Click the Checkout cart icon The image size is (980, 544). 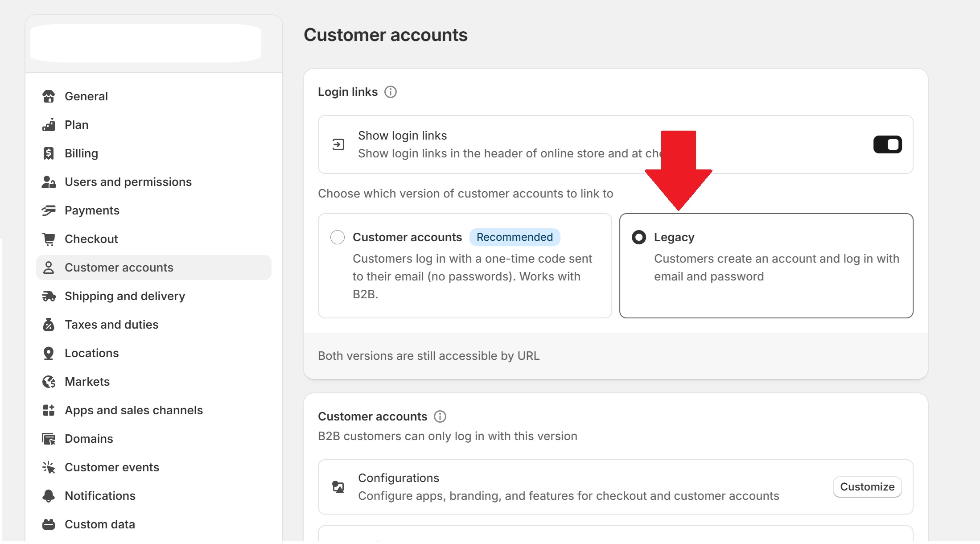tap(49, 239)
